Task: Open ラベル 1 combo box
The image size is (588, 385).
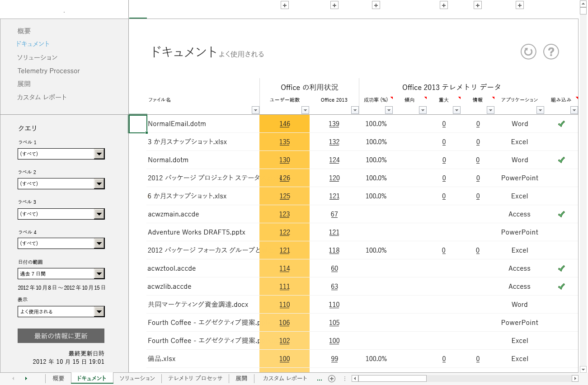Action: click(x=61, y=154)
